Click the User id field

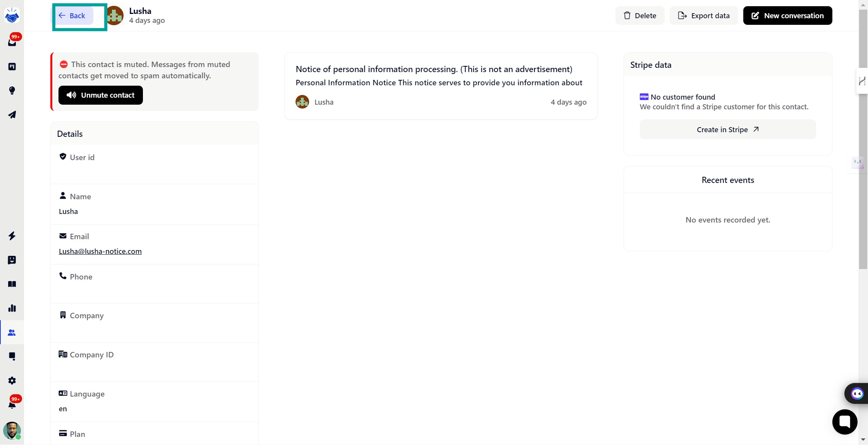(155, 164)
